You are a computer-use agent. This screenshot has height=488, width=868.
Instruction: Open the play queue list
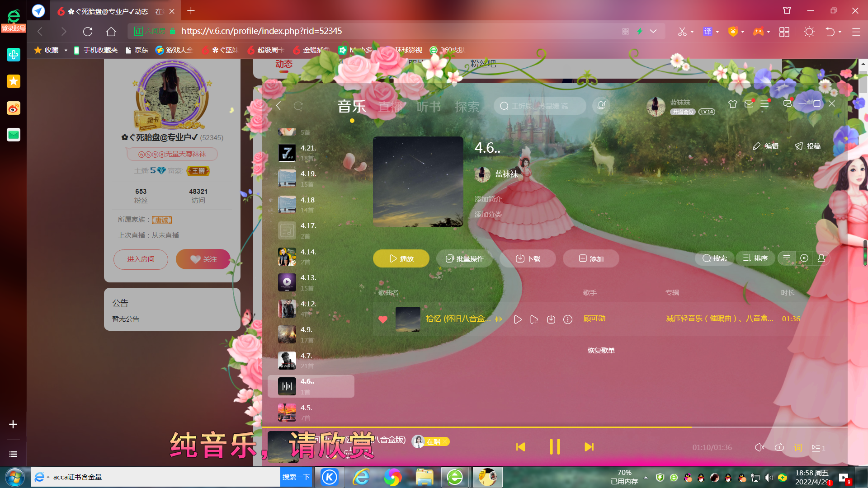(x=818, y=448)
